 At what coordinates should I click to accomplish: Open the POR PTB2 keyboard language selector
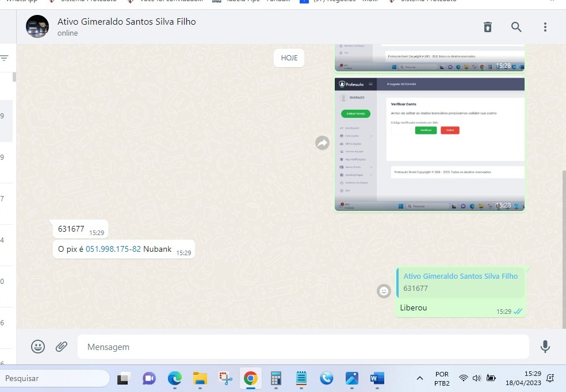[x=442, y=378]
